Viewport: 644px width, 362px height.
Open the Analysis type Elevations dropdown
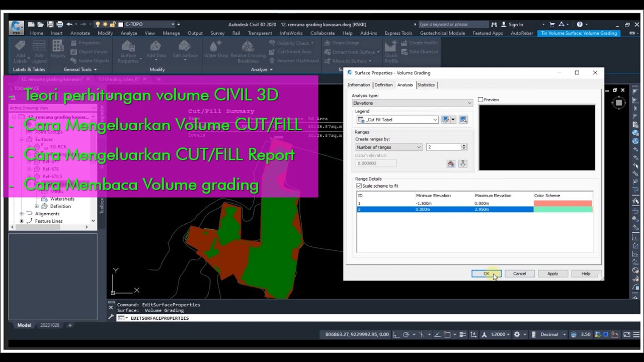pos(412,103)
